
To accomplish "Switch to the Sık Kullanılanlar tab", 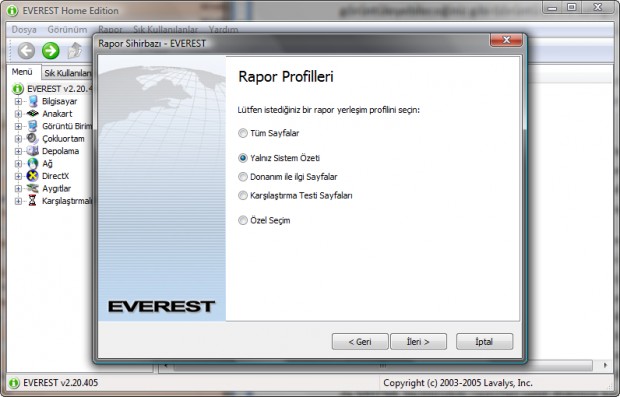I will (x=67, y=73).
